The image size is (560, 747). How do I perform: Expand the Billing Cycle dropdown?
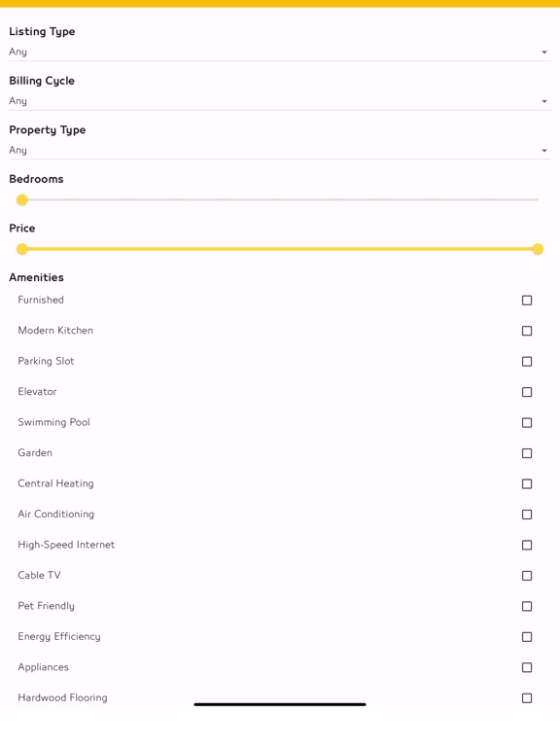click(280, 101)
